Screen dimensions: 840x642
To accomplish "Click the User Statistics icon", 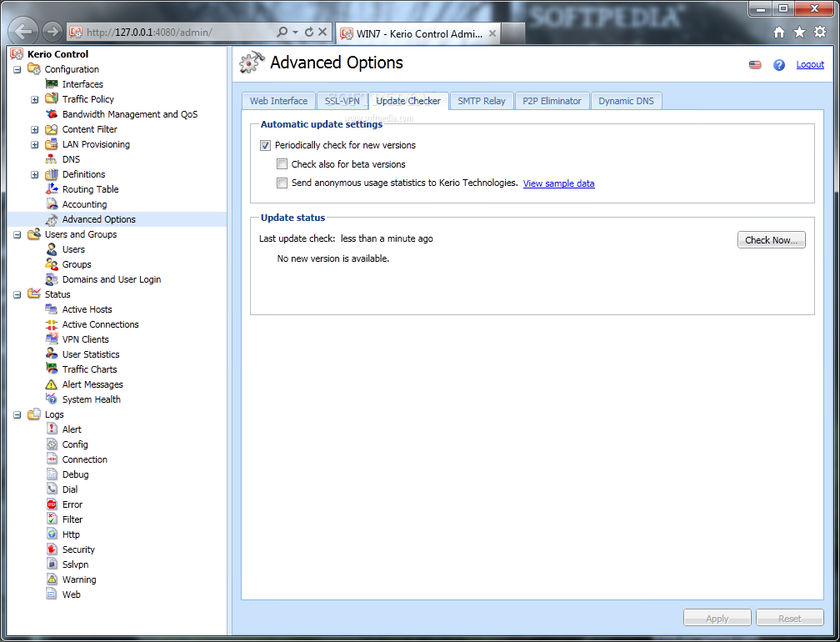I will pos(52,354).
